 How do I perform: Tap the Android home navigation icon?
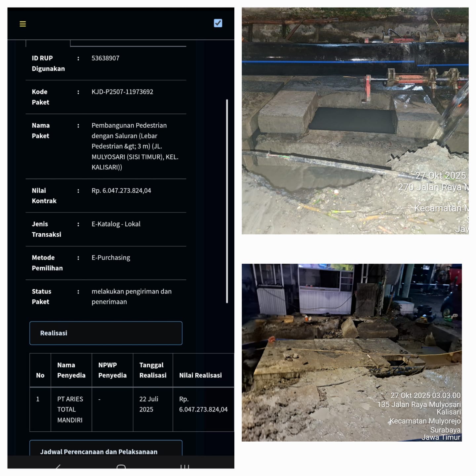pos(121,466)
